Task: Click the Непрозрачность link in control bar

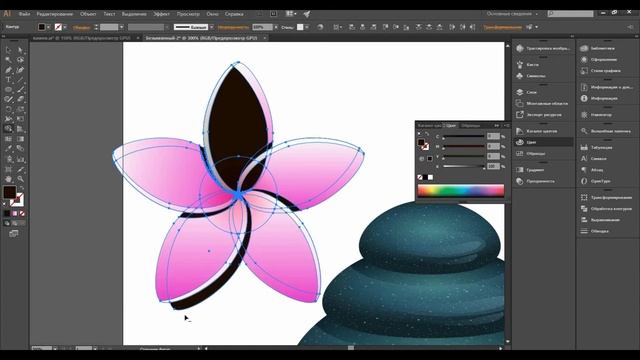Action: 233,27
